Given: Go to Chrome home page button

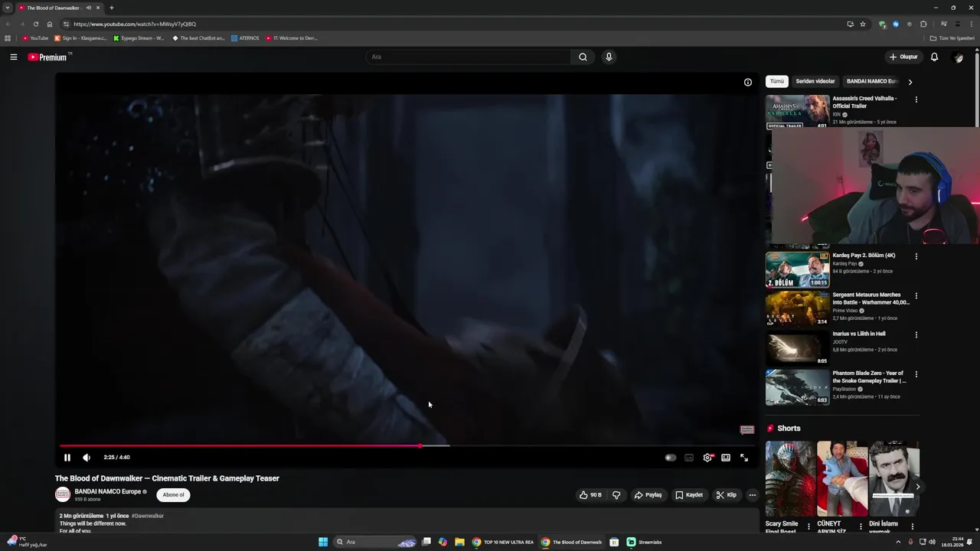Looking at the screenshot, I should click(x=50, y=24).
